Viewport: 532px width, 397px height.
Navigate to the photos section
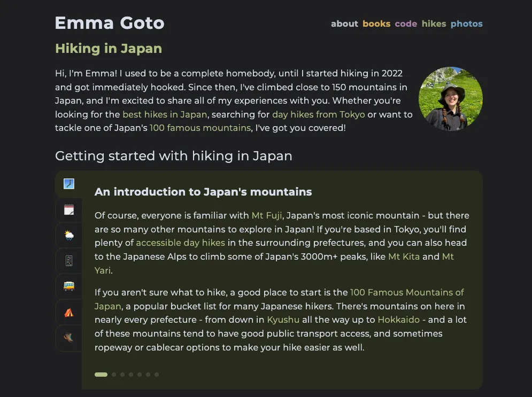[466, 24]
